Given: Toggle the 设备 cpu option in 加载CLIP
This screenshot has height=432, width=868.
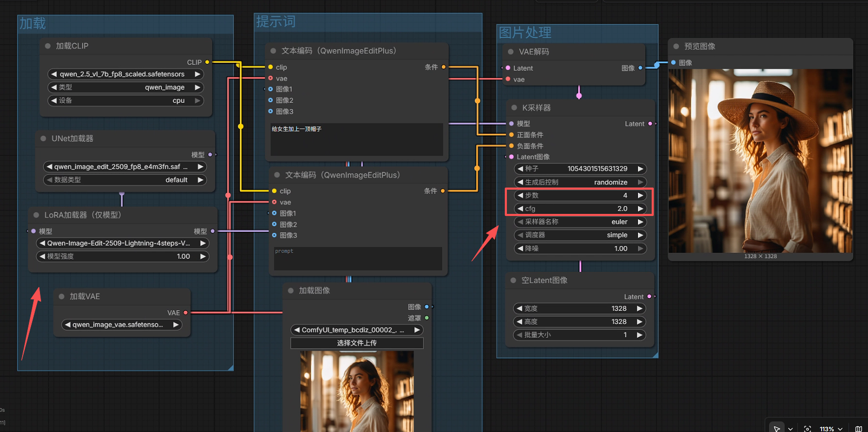Looking at the screenshot, I should tap(126, 101).
